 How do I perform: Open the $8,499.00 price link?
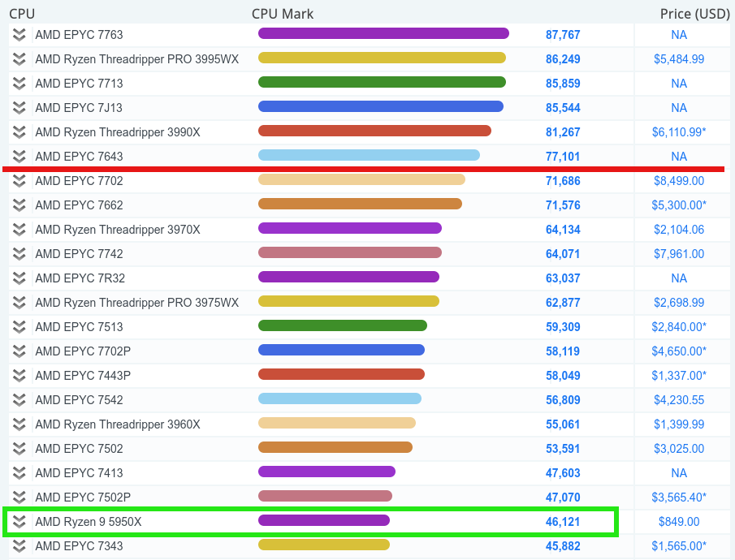point(679,181)
